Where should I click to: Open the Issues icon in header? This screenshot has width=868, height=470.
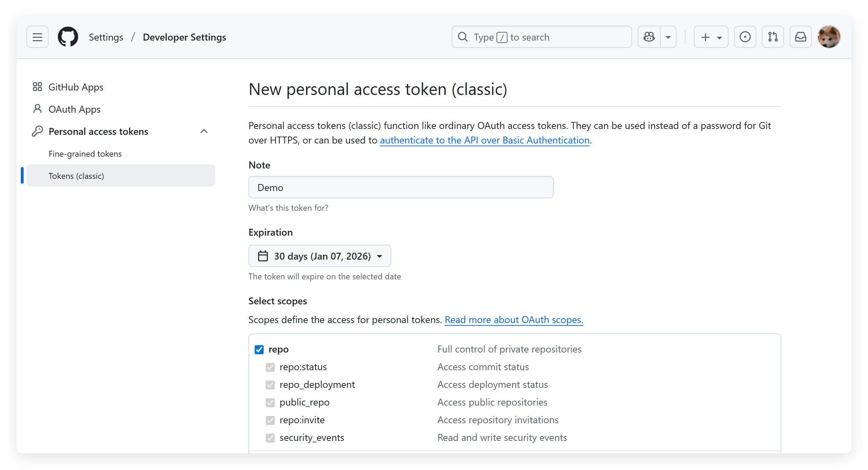coord(745,37)
